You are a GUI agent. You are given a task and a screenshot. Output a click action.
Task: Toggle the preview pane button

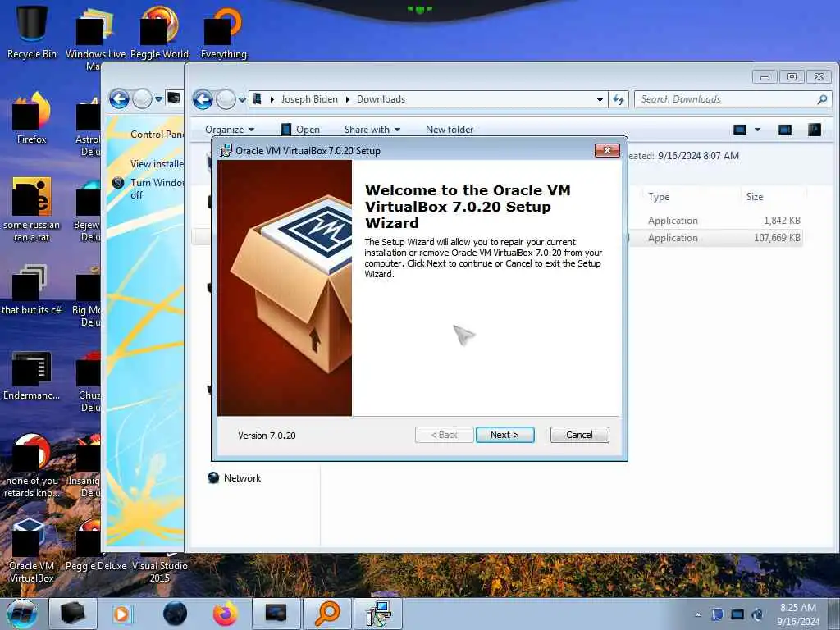pos(785,130)
